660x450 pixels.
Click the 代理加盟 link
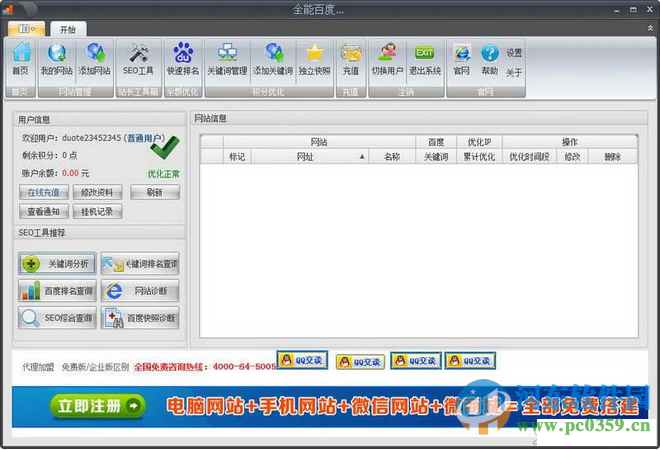(x=38, y=367)
